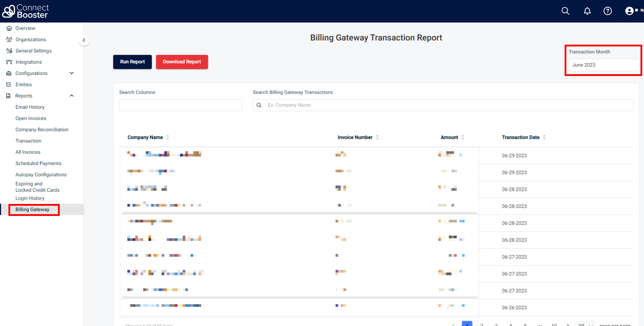This screenshot has width=644, height=326.
Task: Open the Transaction Month picker showing June 2023
Action: (x=604, y=65)
